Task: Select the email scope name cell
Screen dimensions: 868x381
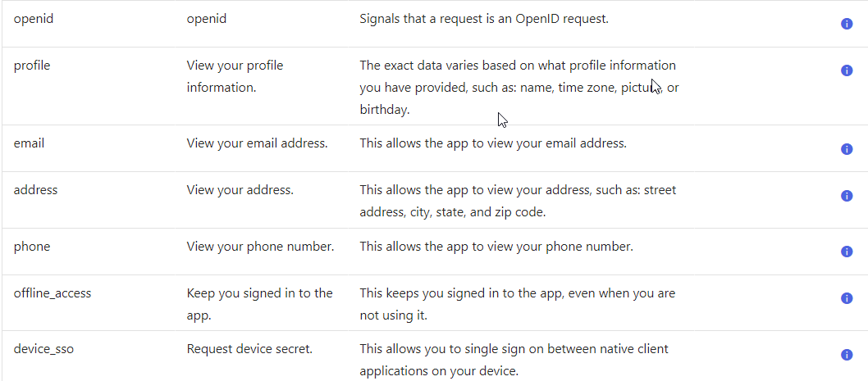Action: coord(30,143)
